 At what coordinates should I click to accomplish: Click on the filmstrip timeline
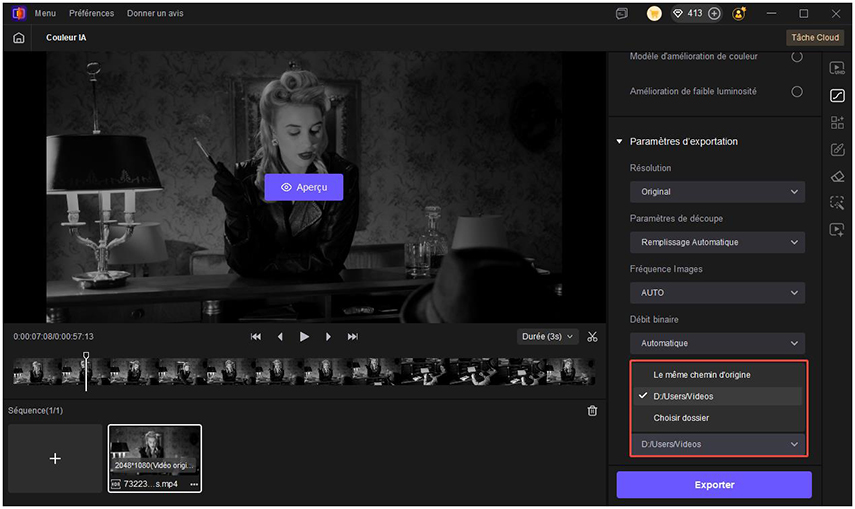click(304, 372)
